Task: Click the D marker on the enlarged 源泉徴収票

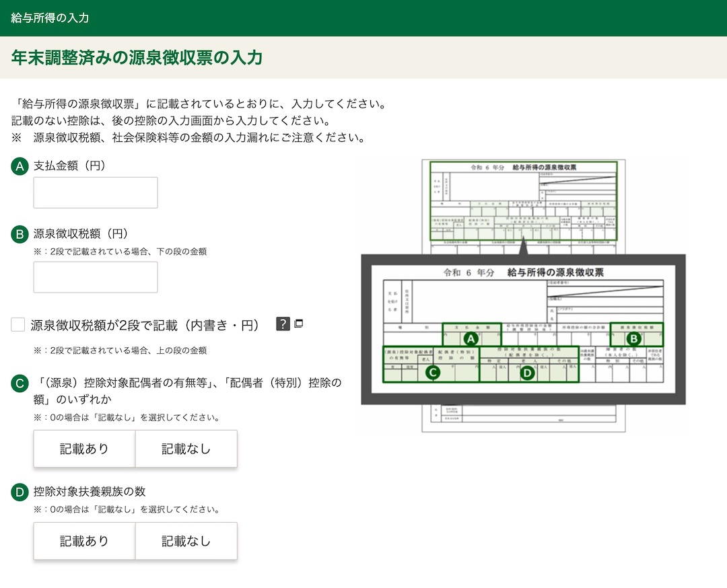Action: (527, 373)
